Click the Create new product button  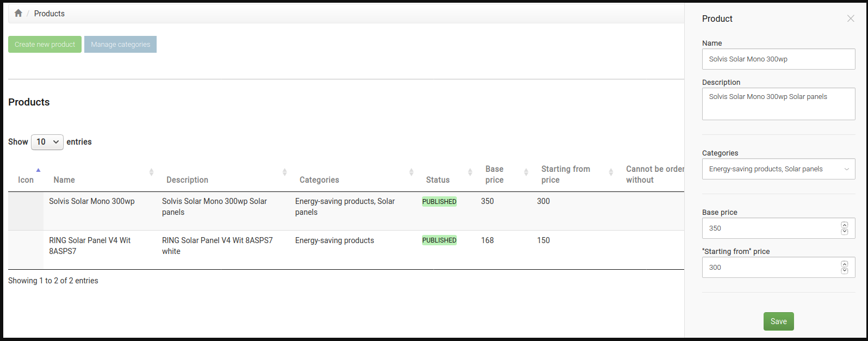[45, 45]
